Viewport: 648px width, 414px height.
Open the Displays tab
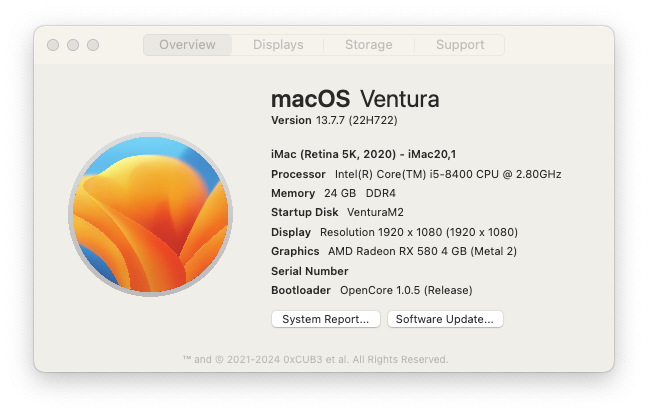pyautogui.click(x=278, y=45)
